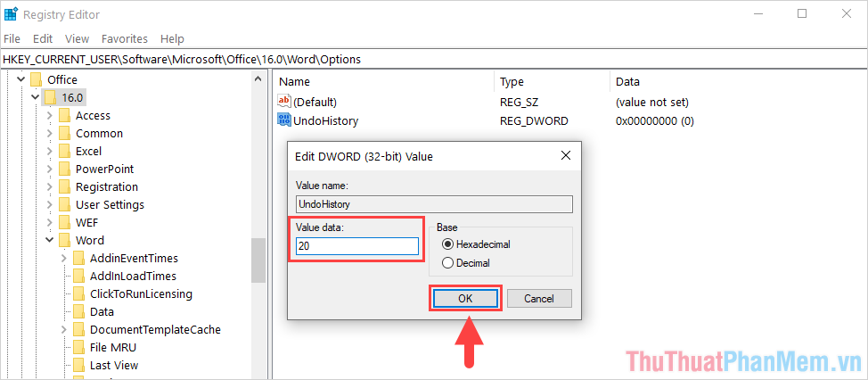Click the Access folder icon
This screenshot has height=380, width=868.
[65, 115]
